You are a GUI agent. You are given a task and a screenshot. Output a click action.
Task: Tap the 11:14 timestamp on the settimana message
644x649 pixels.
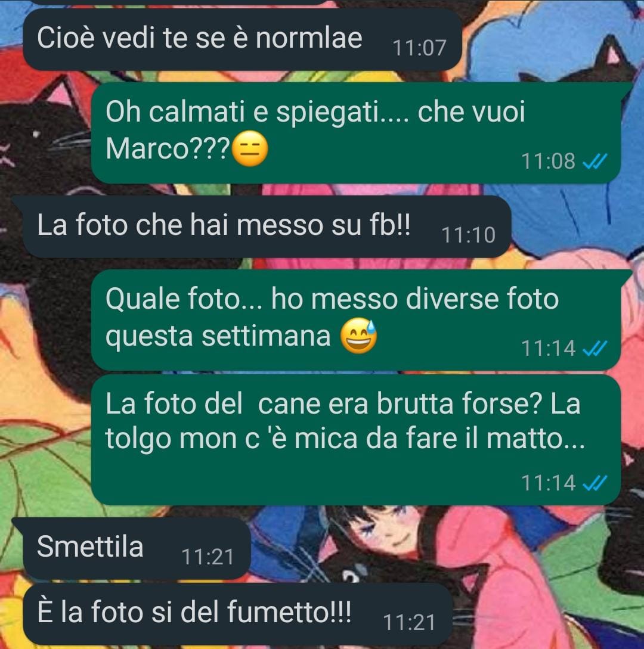[x=549, y=349]
